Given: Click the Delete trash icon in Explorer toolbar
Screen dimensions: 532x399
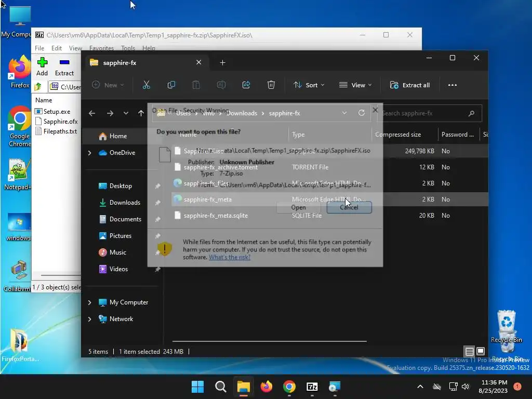Looking at the screenshot, I should [271, 85].
